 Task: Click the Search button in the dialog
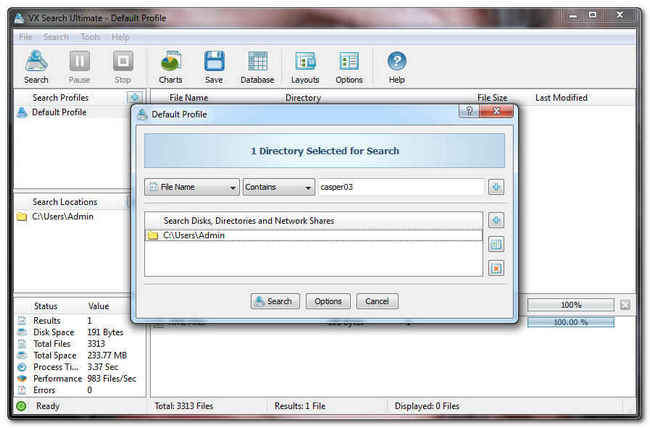(x=274, y=301)
